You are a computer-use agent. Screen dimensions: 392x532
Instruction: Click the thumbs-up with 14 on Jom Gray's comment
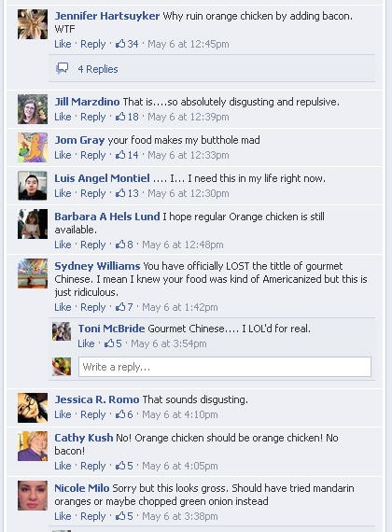pyautogui.click(x=120, y=155)
